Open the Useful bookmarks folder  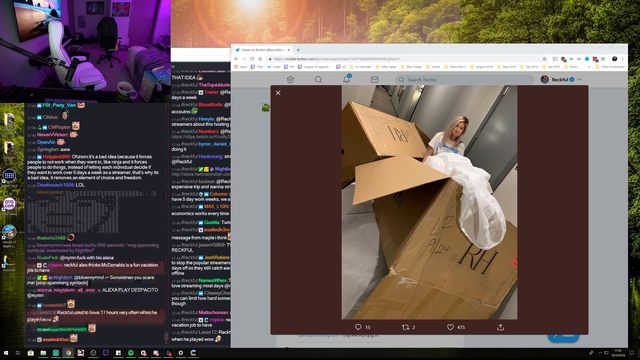(x=433, y=67)
